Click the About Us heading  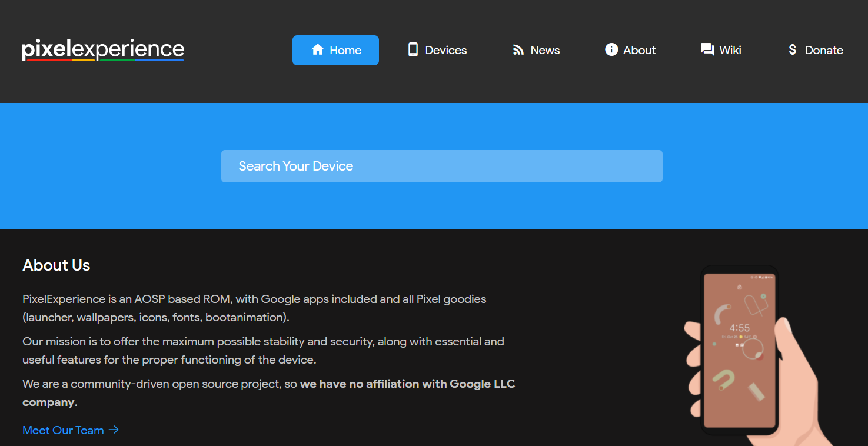[x=56, y=265]
